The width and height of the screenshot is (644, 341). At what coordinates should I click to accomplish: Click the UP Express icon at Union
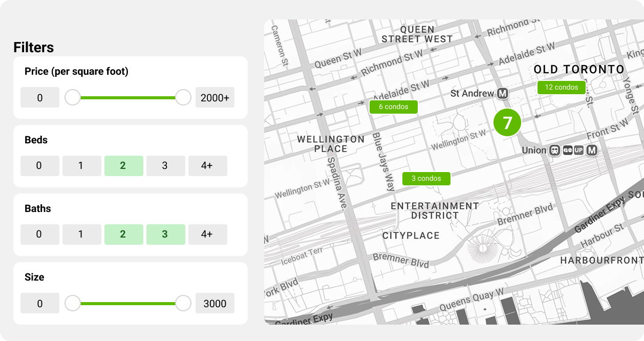(x=578, y=151)
